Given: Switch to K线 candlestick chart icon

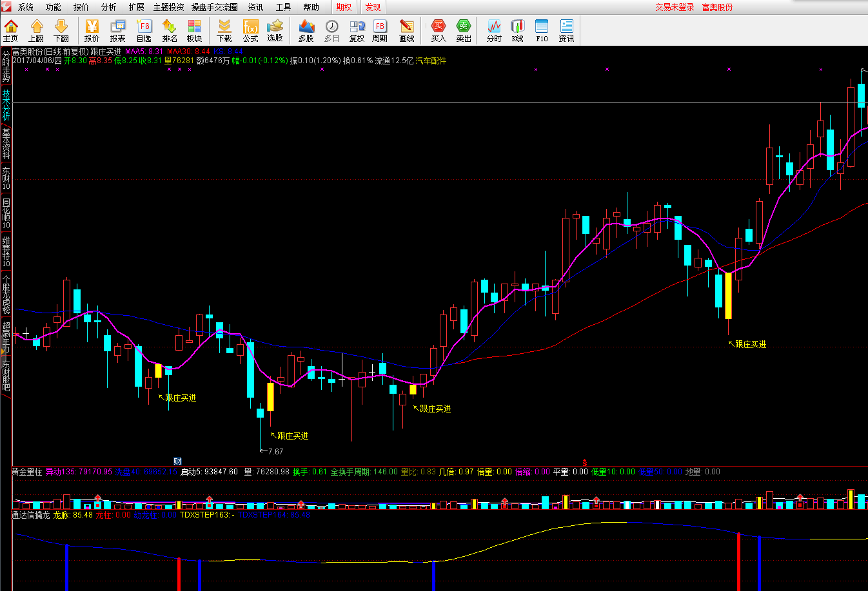Looking at the screenshot, I should (518, 30).
